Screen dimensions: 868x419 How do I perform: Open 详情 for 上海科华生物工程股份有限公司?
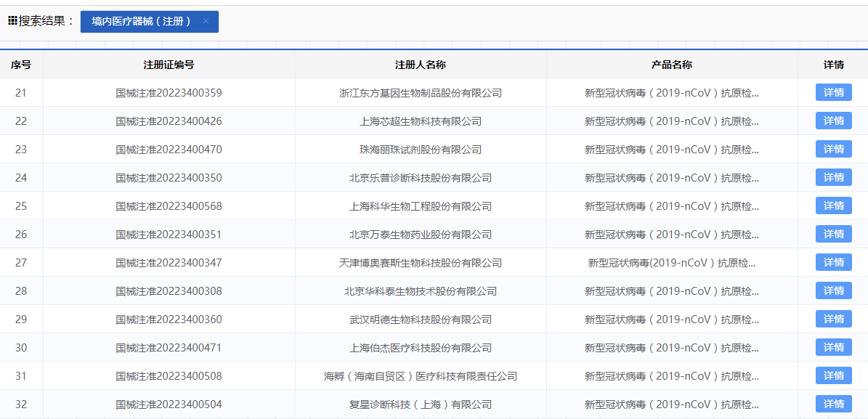pos(833,206)
